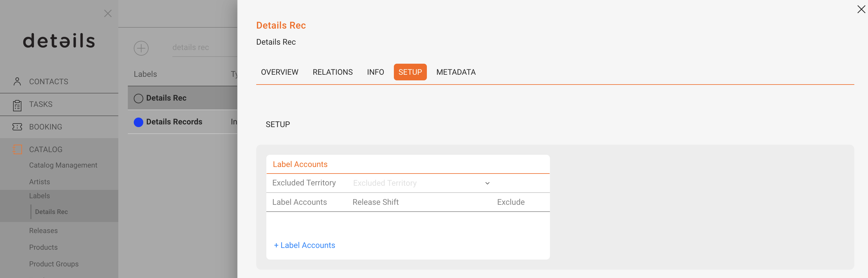Open the Excluded Territory dropdown
The height and width of the screenshot is (278, 868).
[421, 183]
